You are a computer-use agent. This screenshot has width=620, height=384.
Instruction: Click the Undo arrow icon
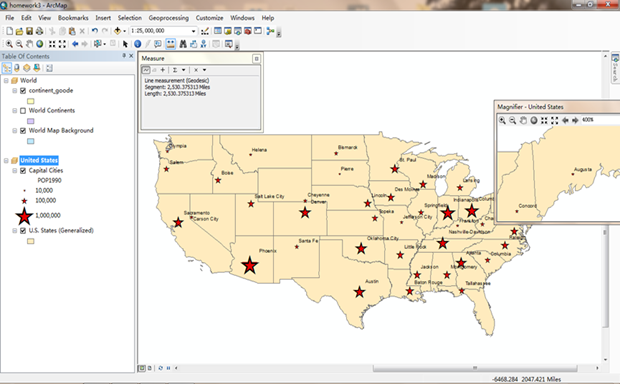pos(95,31)
